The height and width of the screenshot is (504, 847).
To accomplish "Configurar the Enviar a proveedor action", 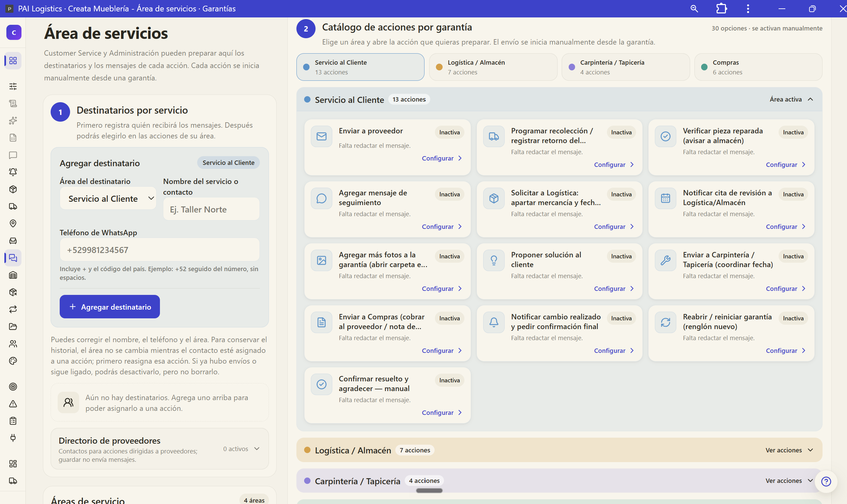I will (442, 158).
